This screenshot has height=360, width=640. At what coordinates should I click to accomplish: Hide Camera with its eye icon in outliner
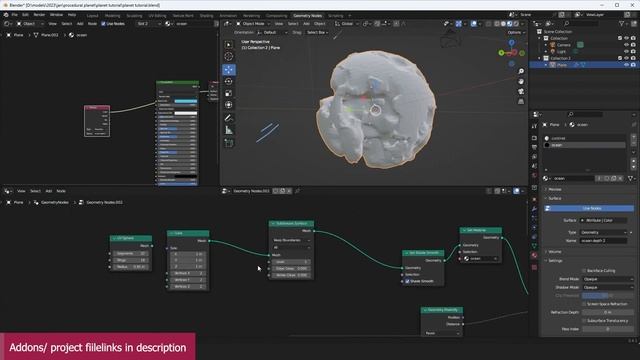coord(627,45)
